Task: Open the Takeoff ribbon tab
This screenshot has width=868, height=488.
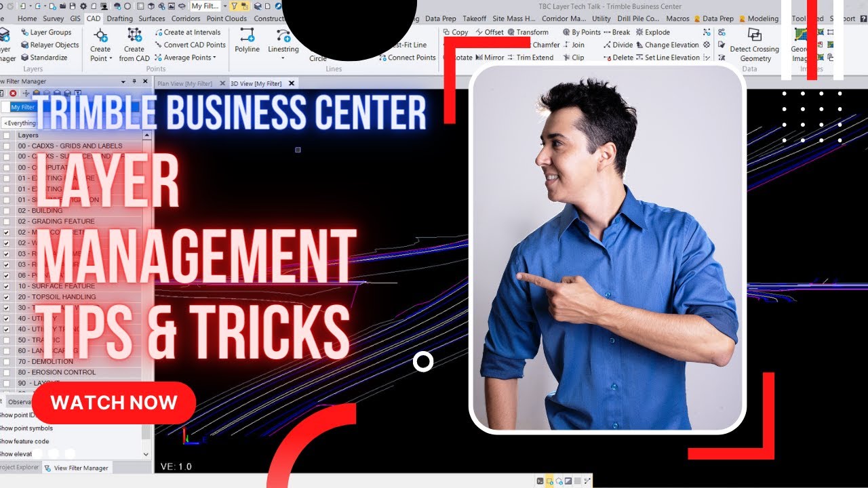Action: pyautogui.click(x=475, y=18)
